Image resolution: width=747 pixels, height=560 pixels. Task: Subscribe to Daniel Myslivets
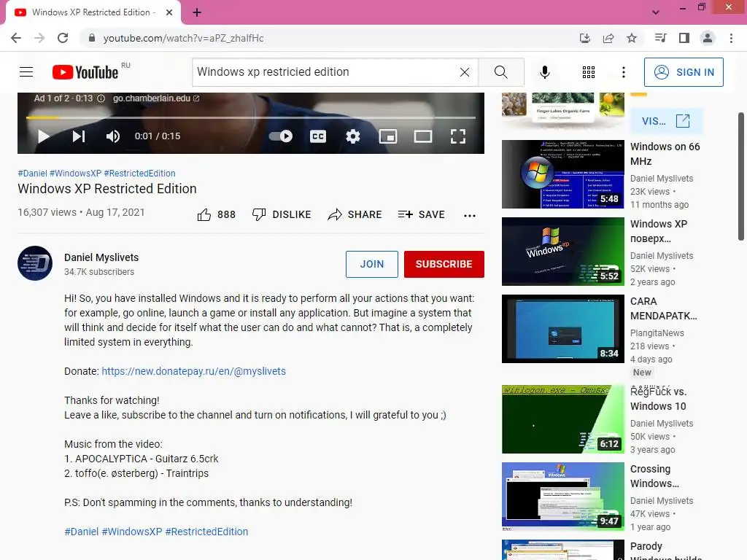444,264
